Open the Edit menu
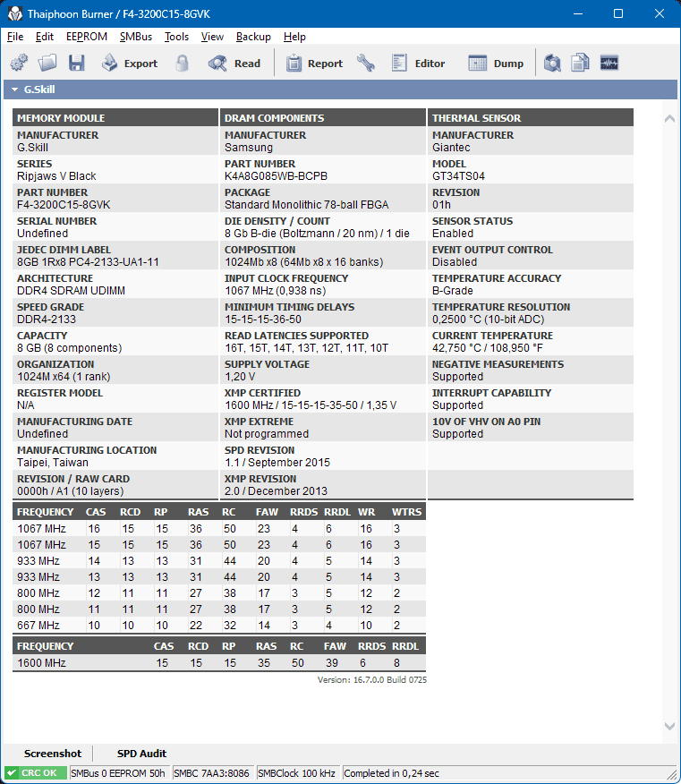 [x=45, y=37]
